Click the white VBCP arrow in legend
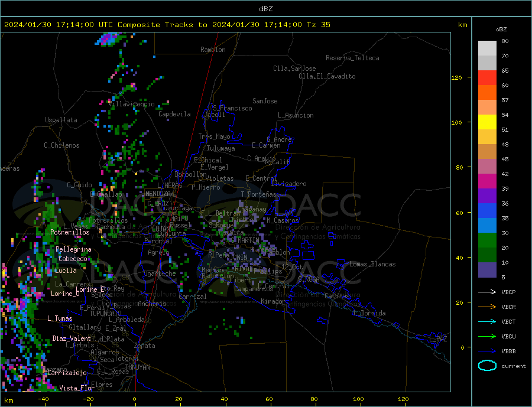 pos(487,292)
